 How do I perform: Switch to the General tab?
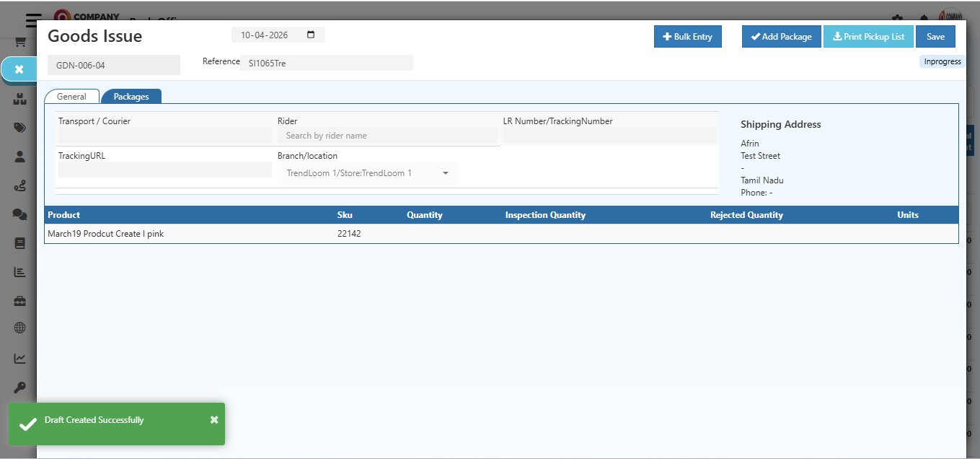coord(71,96)
